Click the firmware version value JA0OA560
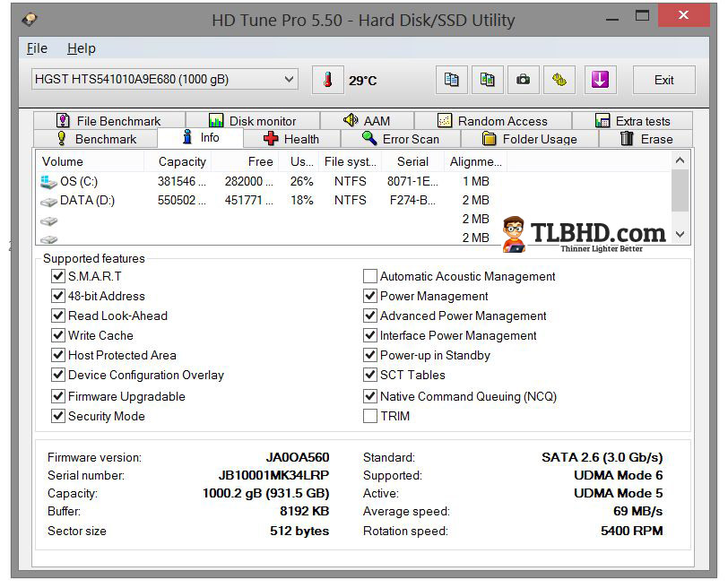728x588 pixels. (298, 457)
